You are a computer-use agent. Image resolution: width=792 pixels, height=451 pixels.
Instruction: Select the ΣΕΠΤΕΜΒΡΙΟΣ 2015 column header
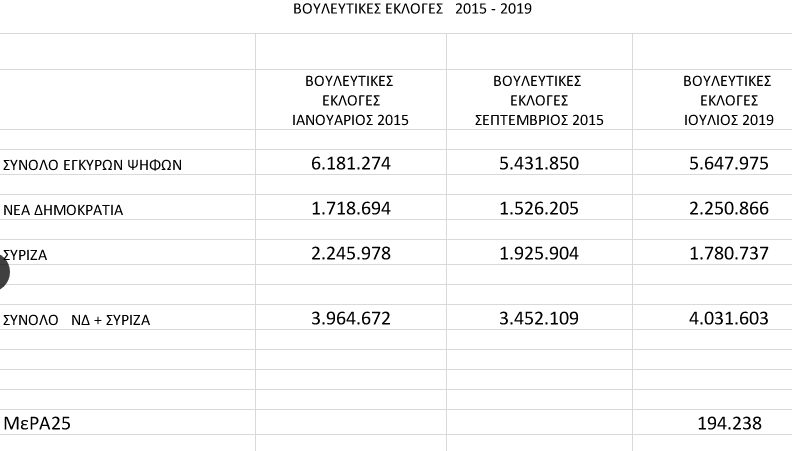click(539, 101)
